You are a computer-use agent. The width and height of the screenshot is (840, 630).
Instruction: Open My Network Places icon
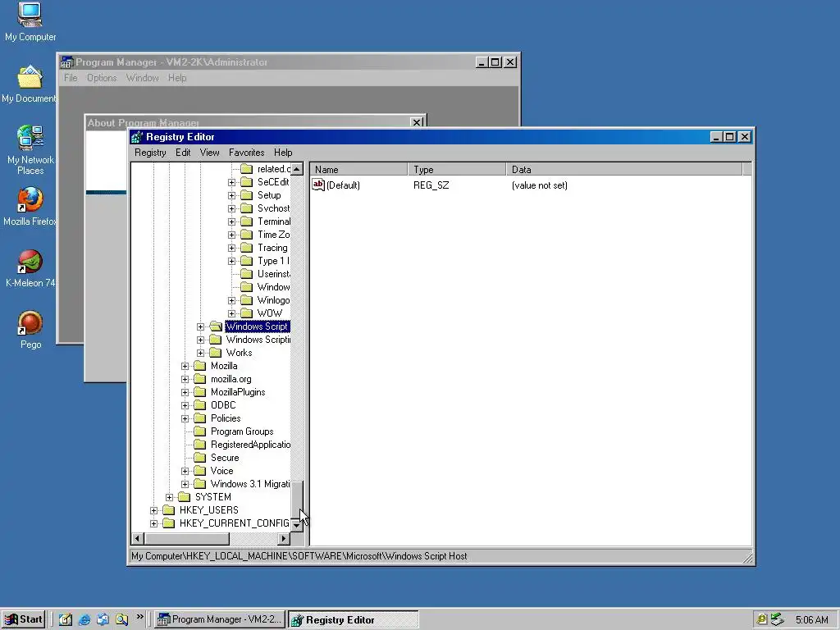30,138
